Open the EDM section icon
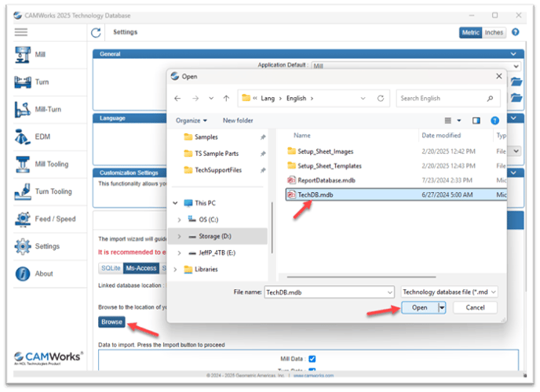Screen dimensions: 540x392 click(x=23, y=137)
